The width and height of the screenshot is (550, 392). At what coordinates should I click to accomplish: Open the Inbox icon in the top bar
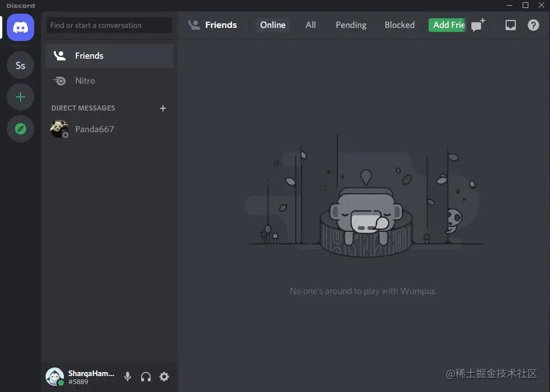510,24
